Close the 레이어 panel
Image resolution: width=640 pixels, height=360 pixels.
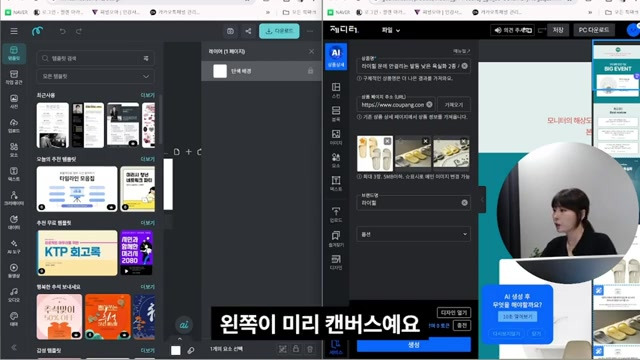coord(311,51)
